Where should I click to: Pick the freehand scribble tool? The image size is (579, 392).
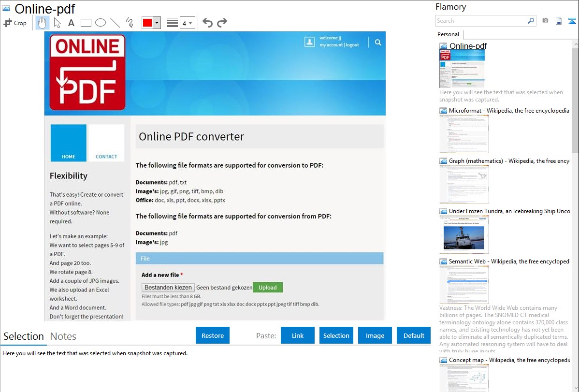pyautogui.click(x=130, y=23)
